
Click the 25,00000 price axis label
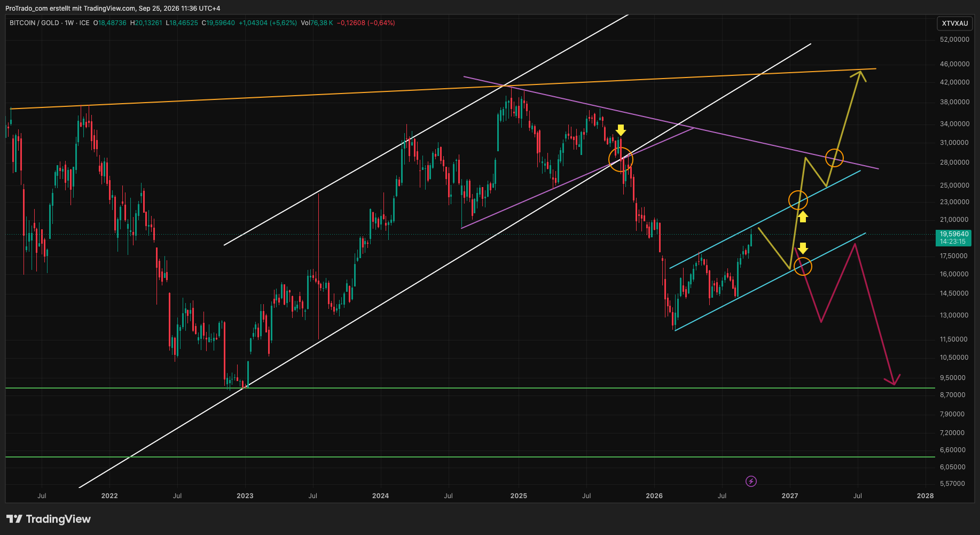(x=954, y=185)
